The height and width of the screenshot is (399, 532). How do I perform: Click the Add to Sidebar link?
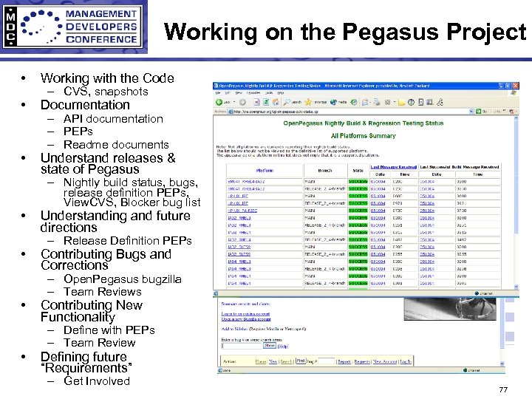pos(234,329)
